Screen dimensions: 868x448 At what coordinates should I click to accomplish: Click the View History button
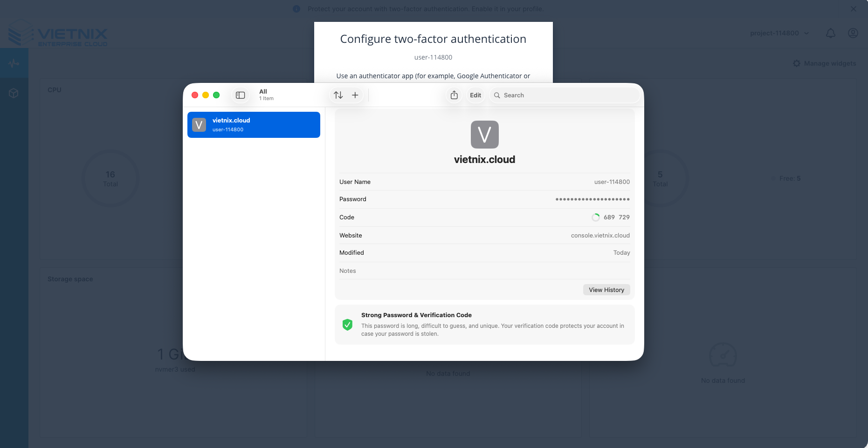point(606,289)
